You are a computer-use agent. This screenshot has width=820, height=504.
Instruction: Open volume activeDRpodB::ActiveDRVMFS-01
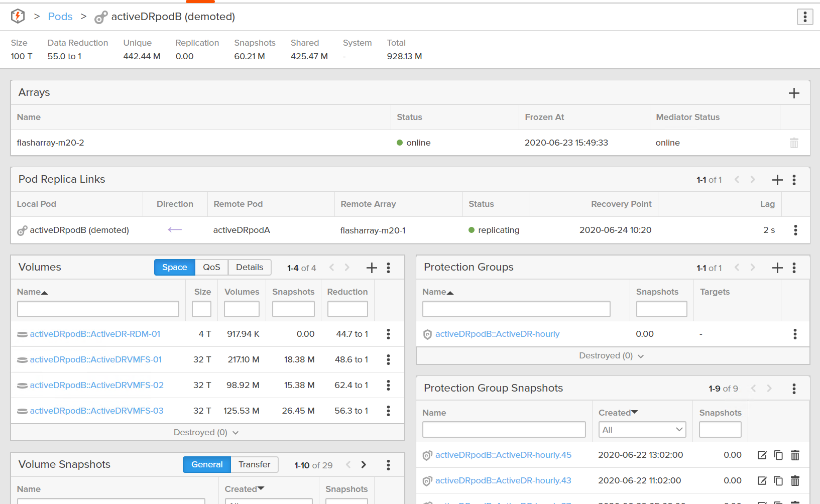95,359
